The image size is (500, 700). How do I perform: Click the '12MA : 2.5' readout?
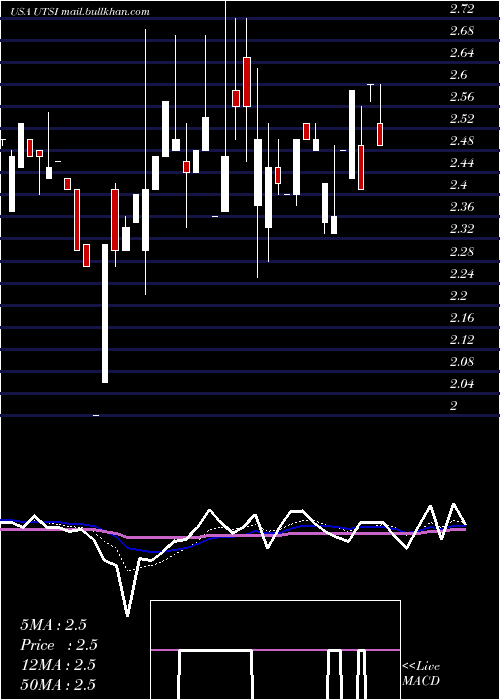point(58,665)
